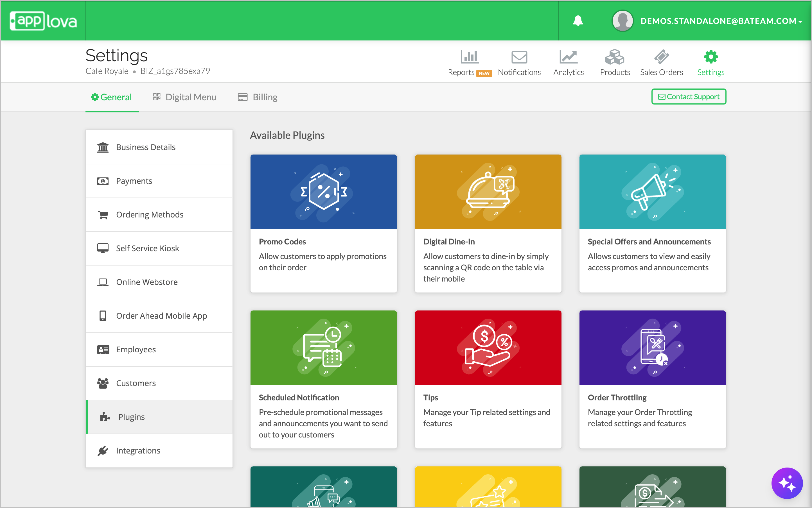Open Notifications envelope icon
812x508 pixels.
pos(519,57)
